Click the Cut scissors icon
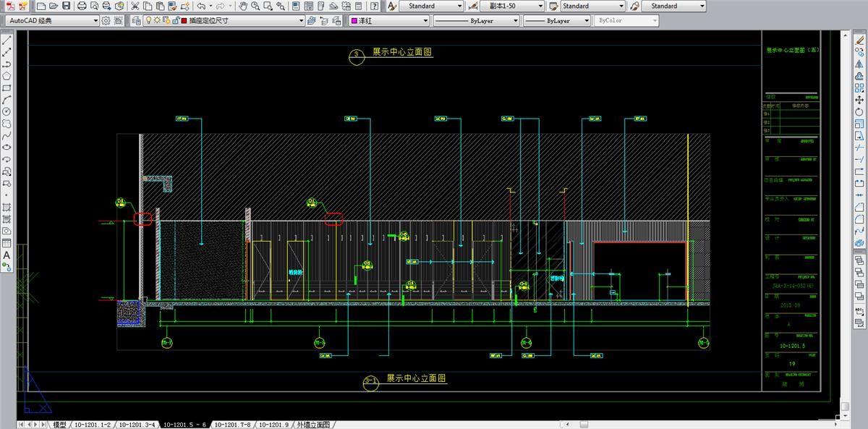Image resolution: width=868 pixels, height=429 pixels. coord(135,6)
